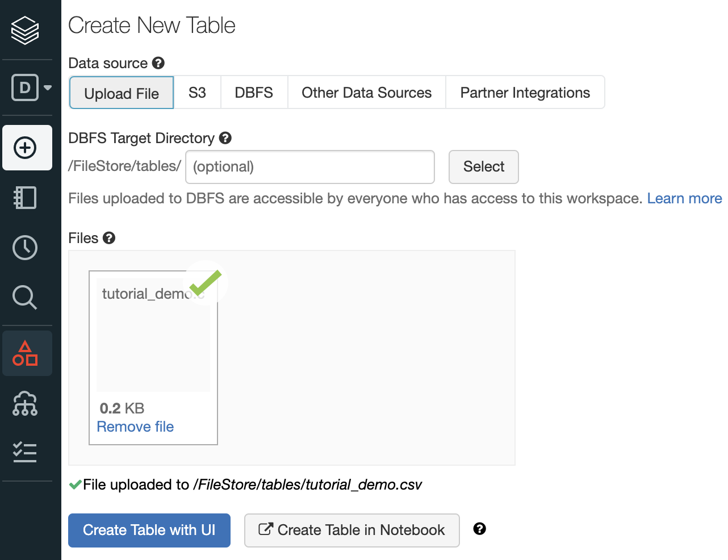Click the help icon beside Files
The height and width of the screenshot is (560, 728).
(x=109, y=238)
